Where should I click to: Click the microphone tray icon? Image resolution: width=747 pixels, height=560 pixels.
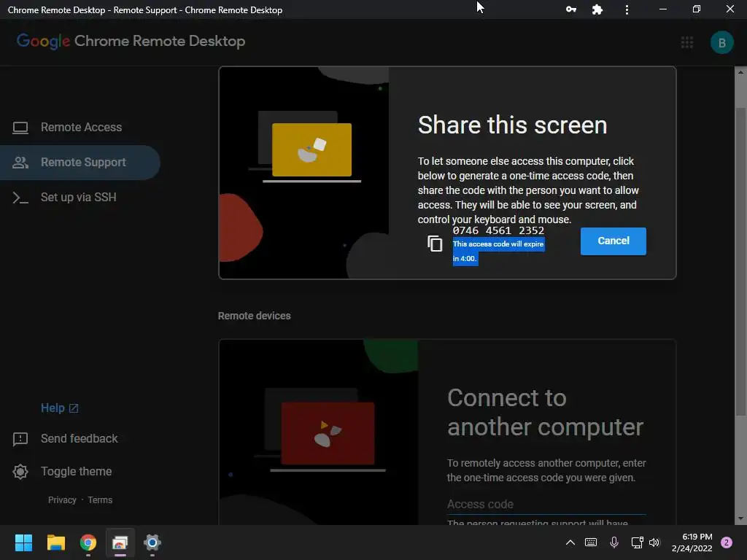coord(614,542)
